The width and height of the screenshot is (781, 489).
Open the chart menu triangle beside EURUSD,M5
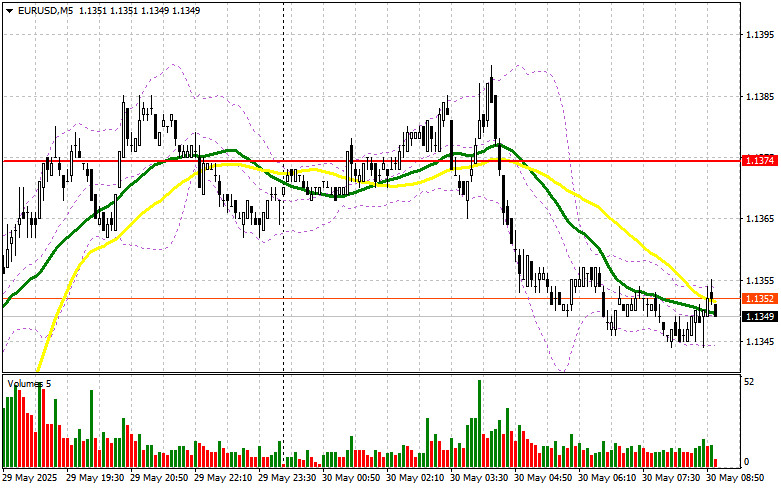[x=9, y=10]
